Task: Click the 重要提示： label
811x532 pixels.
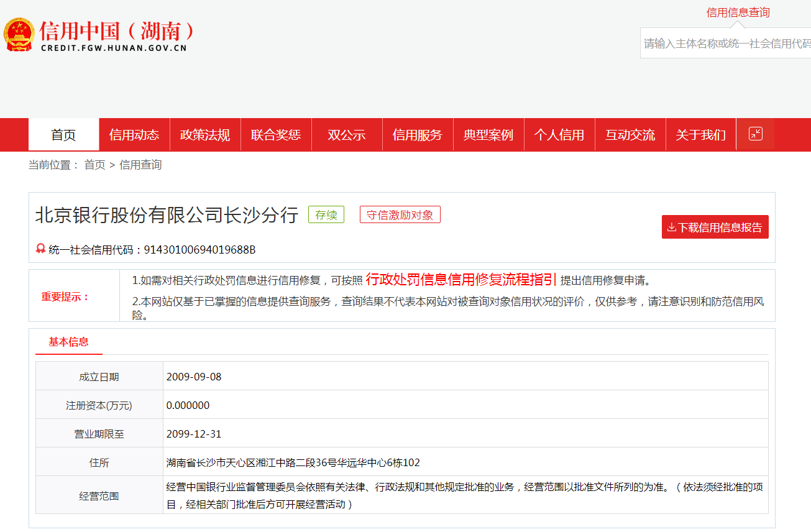Action: [66, 296]
